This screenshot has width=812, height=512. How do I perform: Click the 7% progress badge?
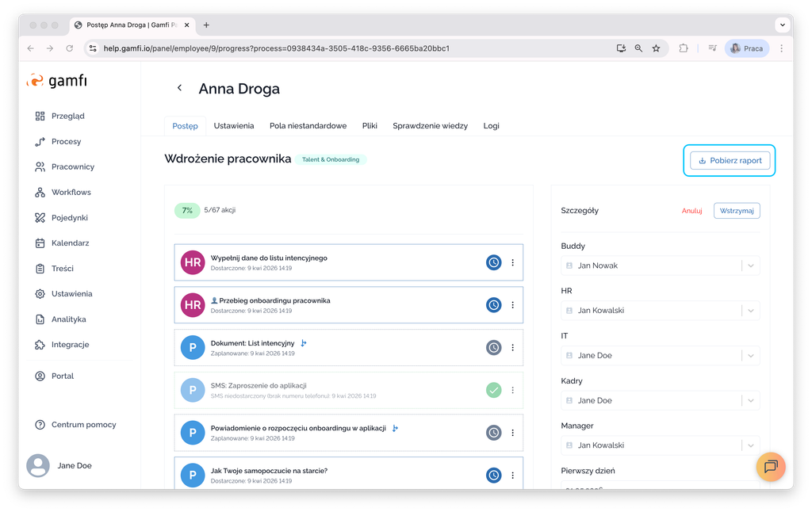pos(187,211)
